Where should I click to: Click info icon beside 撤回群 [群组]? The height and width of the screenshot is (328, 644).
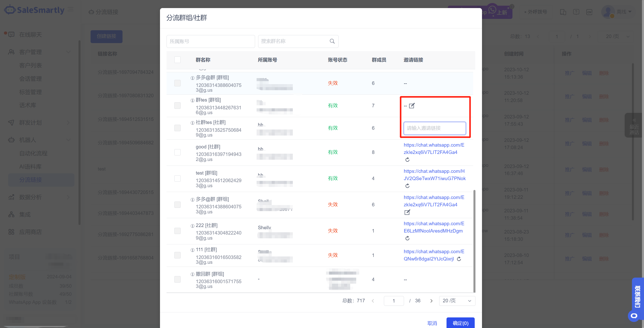click(x=192, y=274)
